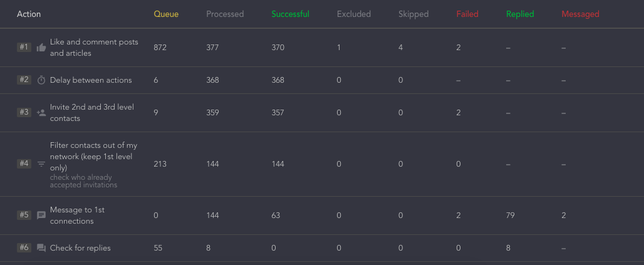Open Invite 2nd and 3rd level contacts action
This screenshot has height=265, width=644.
92,113
